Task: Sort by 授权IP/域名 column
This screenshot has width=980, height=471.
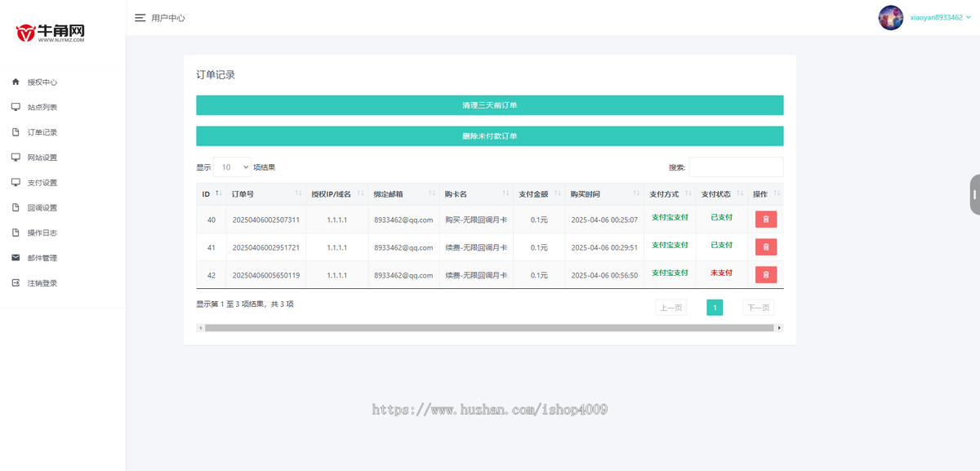Action: 336,194
